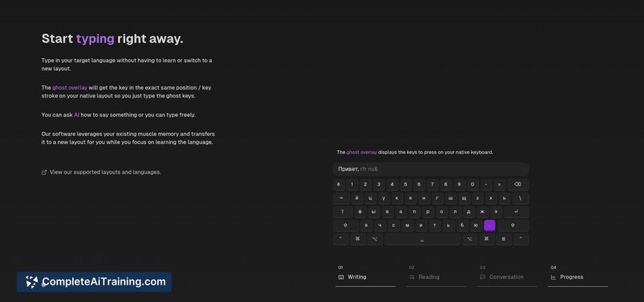This screenshot has height=302, width=644.
Task: Click the 'п' key
Action: pos(415,212)
